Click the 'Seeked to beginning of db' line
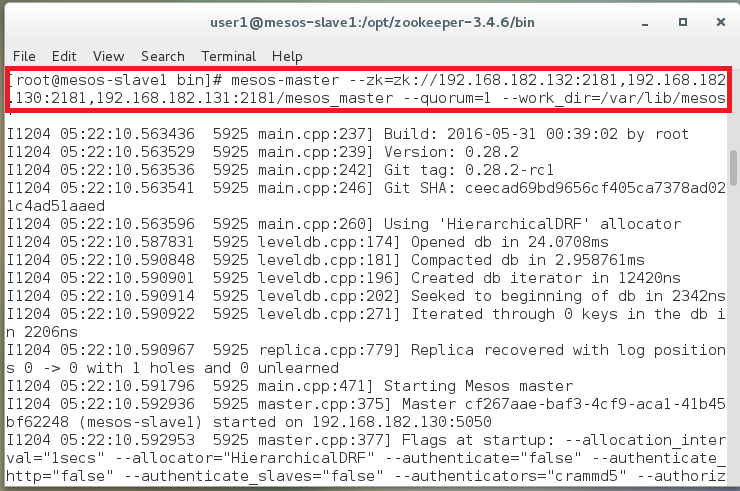740x491 pixels. 366,296
